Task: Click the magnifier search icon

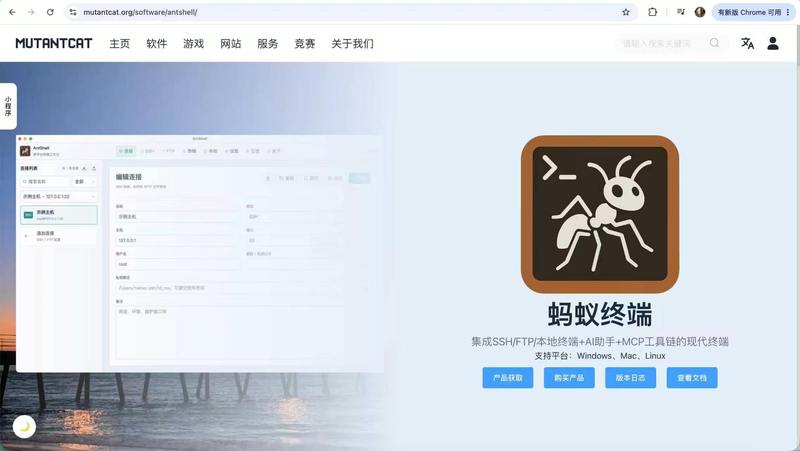Action: coord(714,43)
